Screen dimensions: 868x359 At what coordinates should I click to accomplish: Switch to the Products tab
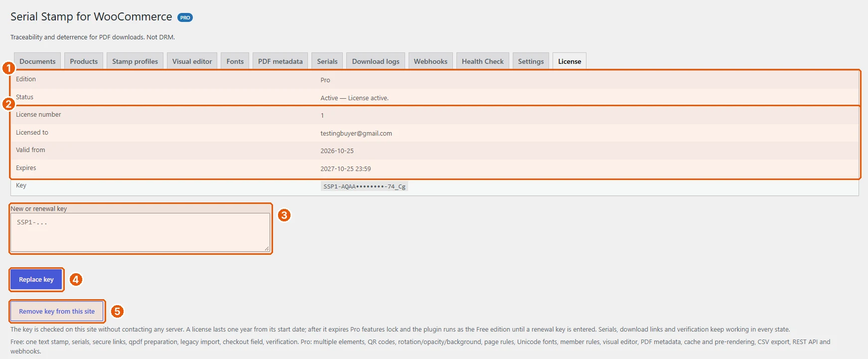(x=84, y=61)
